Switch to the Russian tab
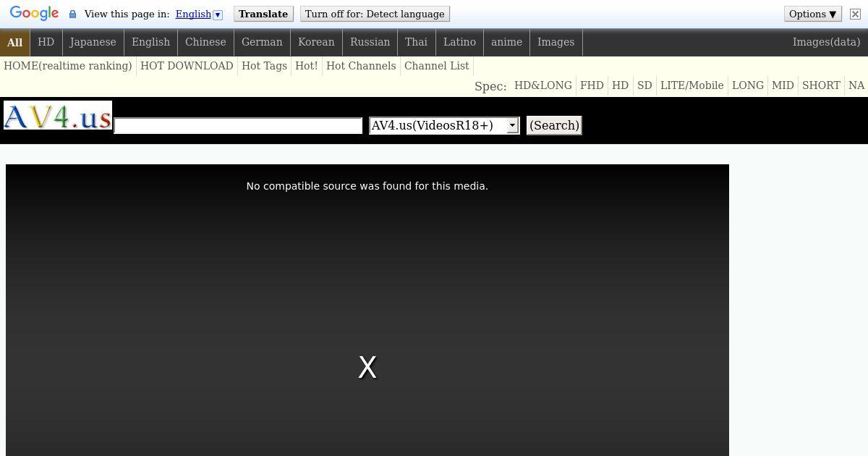This screenshot has width=868, height=456. coord(370,42)
